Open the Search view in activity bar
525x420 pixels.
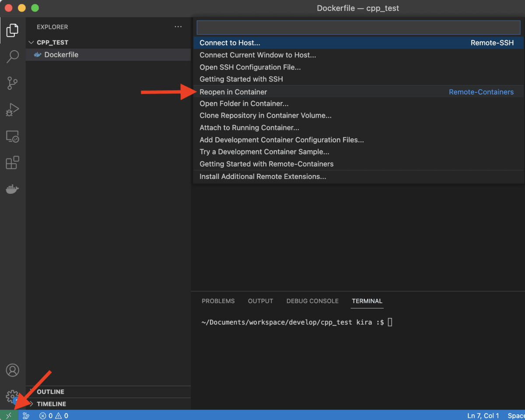pos(13,56)
